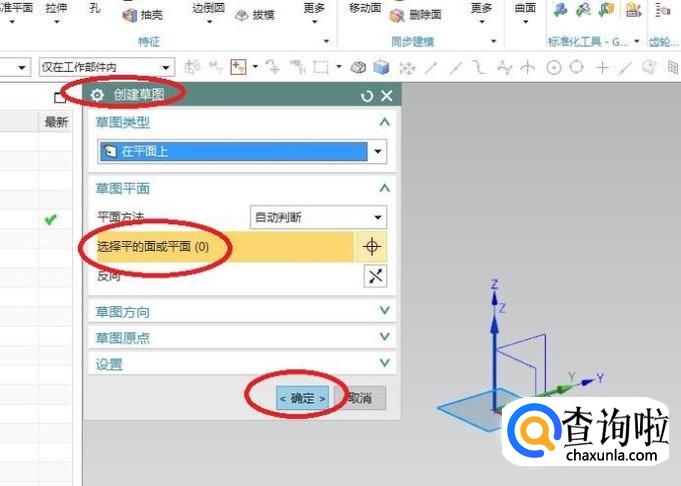Image resolution: width=681 pixels, height=486 pixels.
Task: Open the Create Sketch dialog gear settings
Action: click(x=97, y=95)
